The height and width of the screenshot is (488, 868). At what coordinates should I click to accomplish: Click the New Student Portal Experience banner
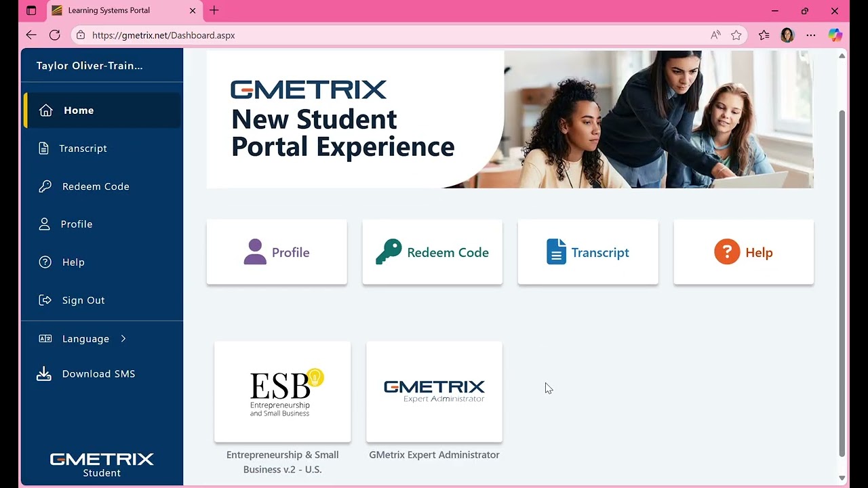click(510, 119)
